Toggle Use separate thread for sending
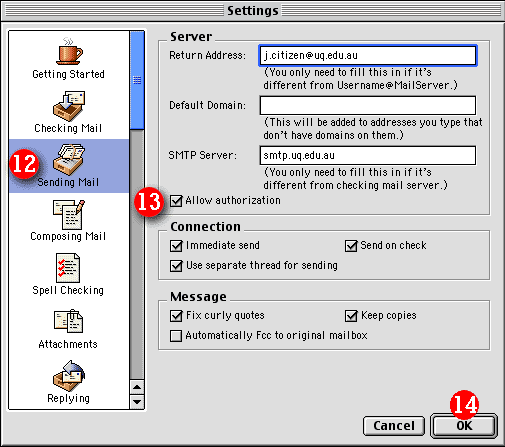This screenshot has width=505, height=447. tap(176, 266)
